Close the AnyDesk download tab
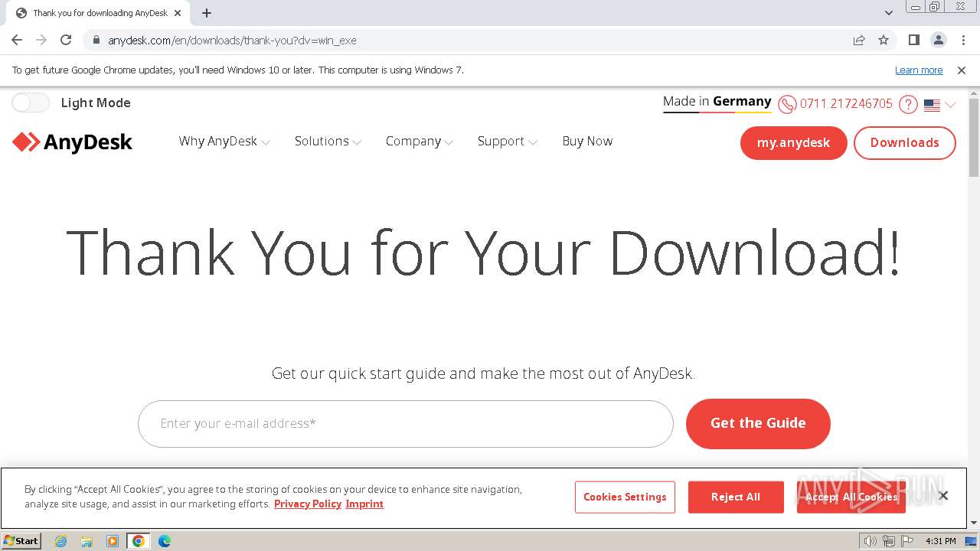Viewport: 980px width, 551px height. click(x=178, y=13)
